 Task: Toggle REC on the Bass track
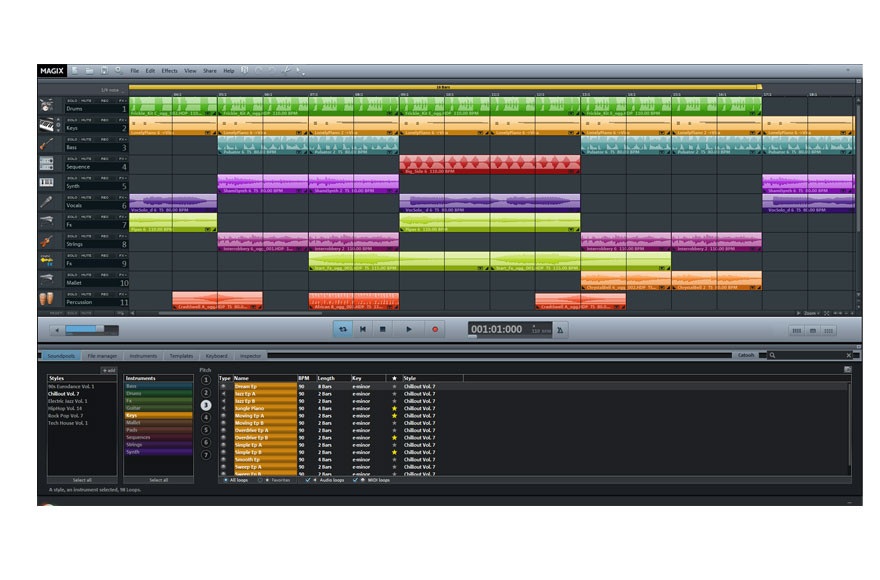point(105,139)
